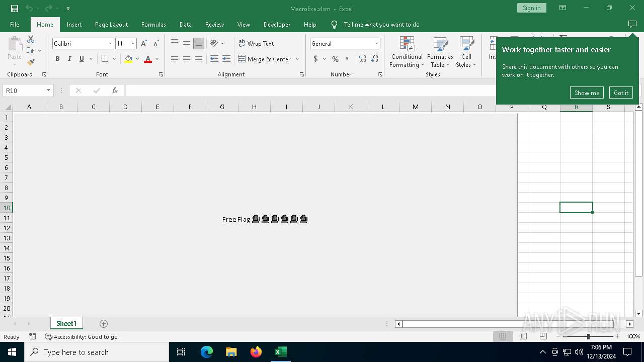Click Tell me what you want to do
This screenshot has width=644, height=362.
[x=381, y=24]
